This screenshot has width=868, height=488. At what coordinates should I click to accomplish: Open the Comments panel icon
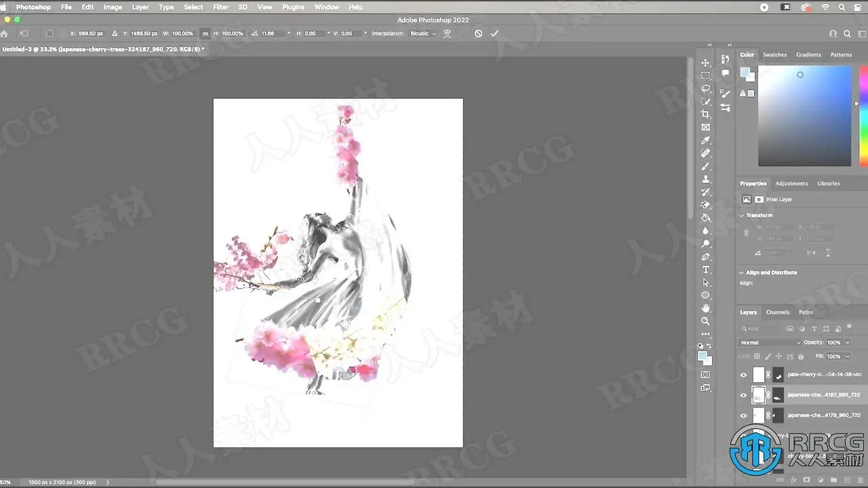(726, 73)
